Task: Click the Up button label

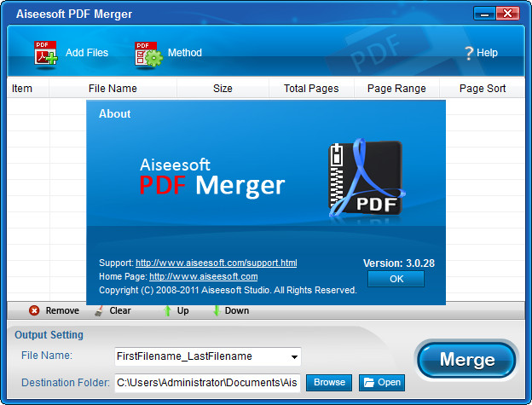Action: point(182,310)
